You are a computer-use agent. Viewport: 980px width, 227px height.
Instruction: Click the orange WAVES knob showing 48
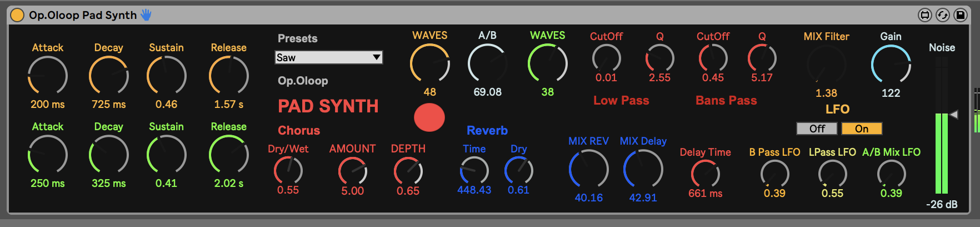[429, 63]
